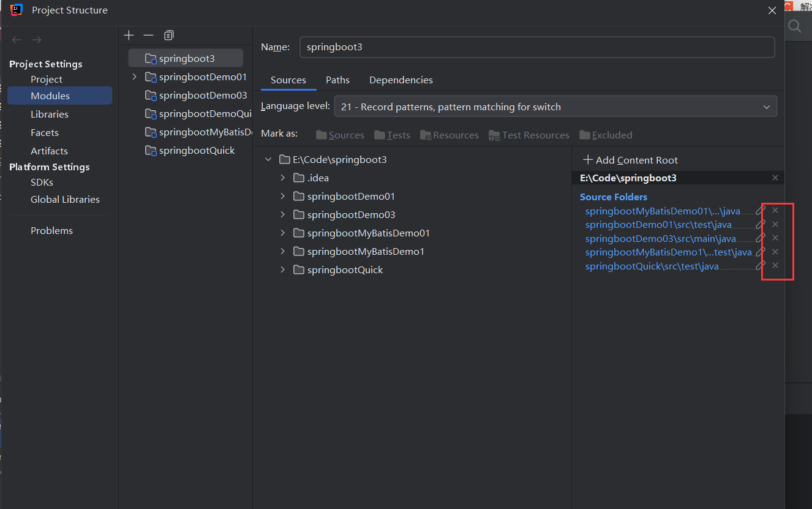Click the module Name input field
This screenshot has width=812, height=509.
tap(537, 47)
